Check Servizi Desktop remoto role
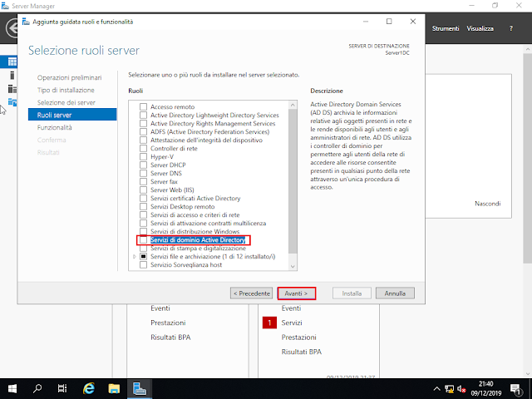 143,207
